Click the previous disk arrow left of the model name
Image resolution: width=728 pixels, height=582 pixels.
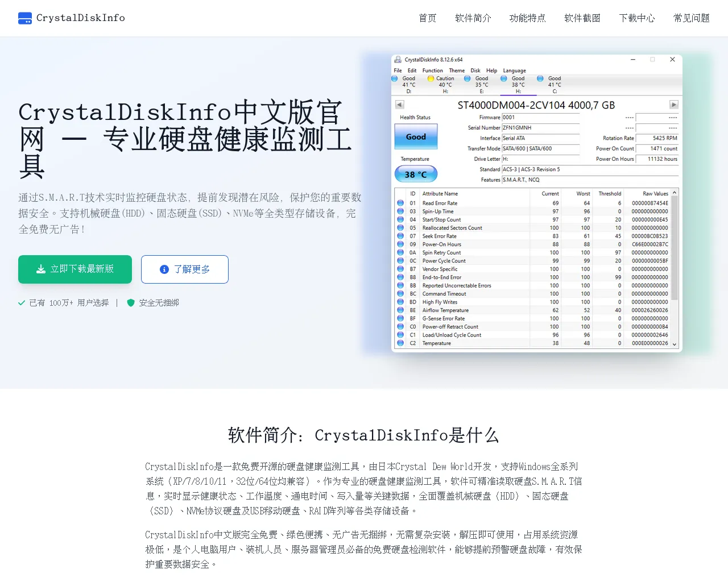pyautogui.click(x=399, y=105)
